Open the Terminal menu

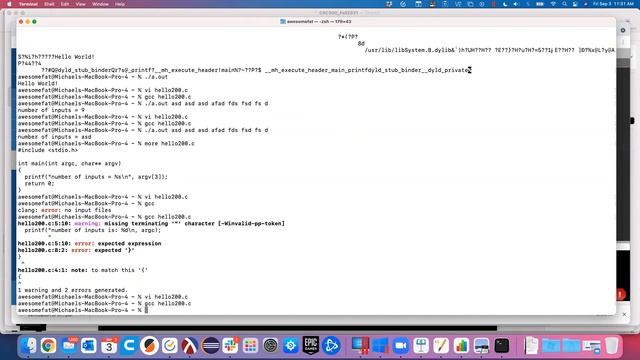coord(28,4)
